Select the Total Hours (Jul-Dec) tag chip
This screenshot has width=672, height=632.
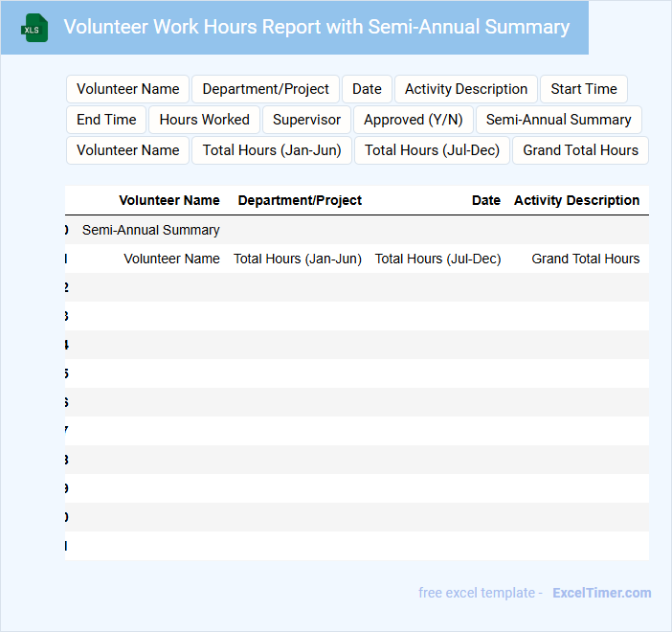point(432,150)
